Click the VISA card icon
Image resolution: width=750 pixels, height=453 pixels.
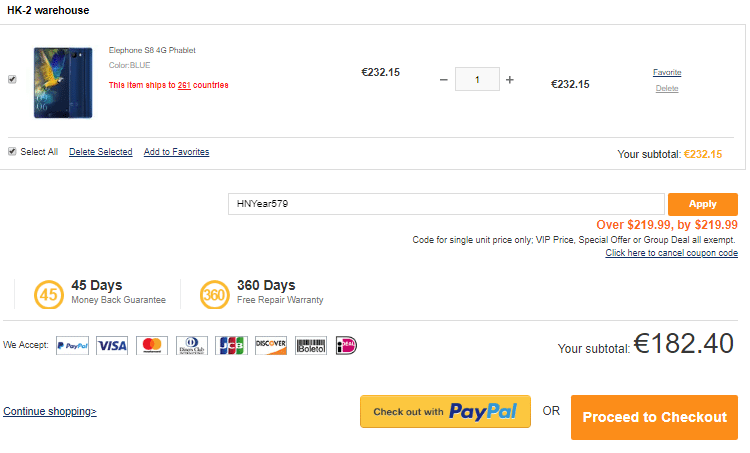(112, 345)
